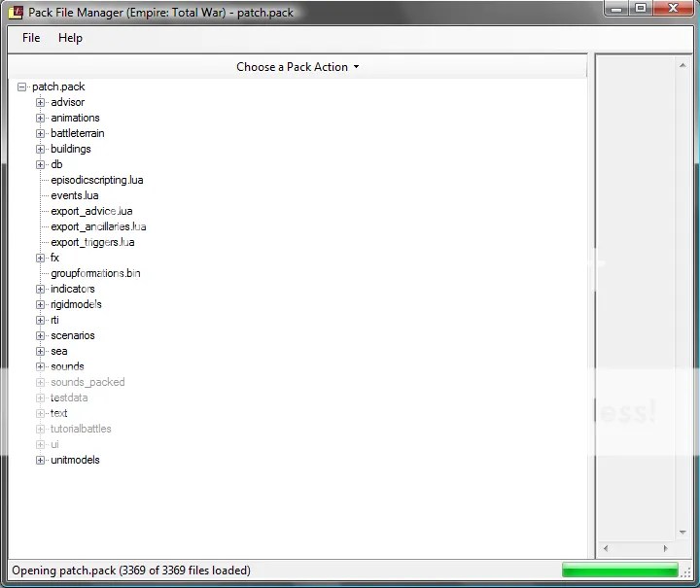Expand the sounds folder
700x588 pixels.
tap(40, 366)
